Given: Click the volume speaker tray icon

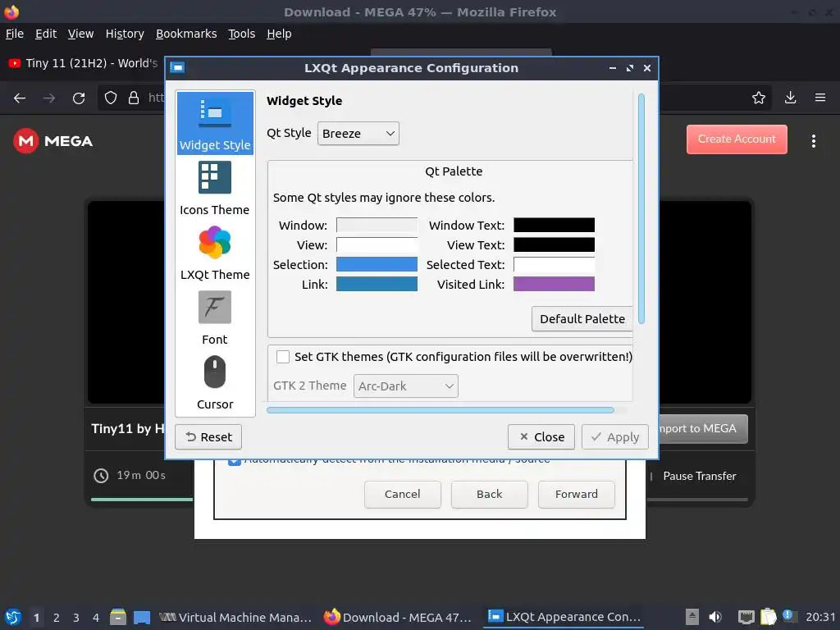Looking at the screenshot, I should 715,617.
